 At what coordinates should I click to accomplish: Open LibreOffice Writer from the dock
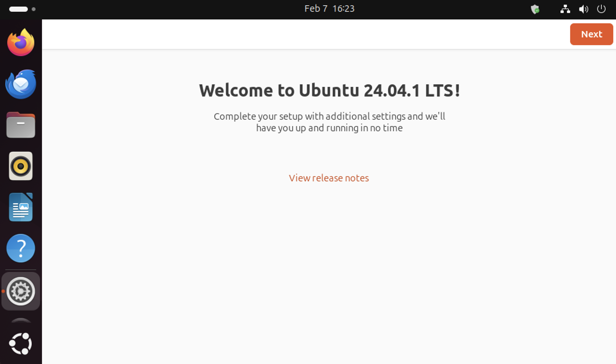pyautogui.click(x=21, y=207)
